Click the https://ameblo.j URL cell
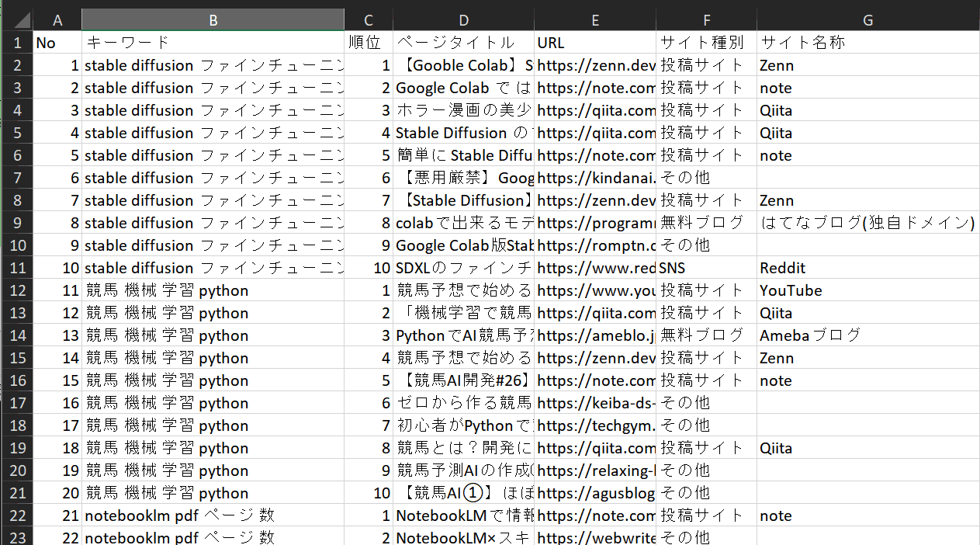 595,335
